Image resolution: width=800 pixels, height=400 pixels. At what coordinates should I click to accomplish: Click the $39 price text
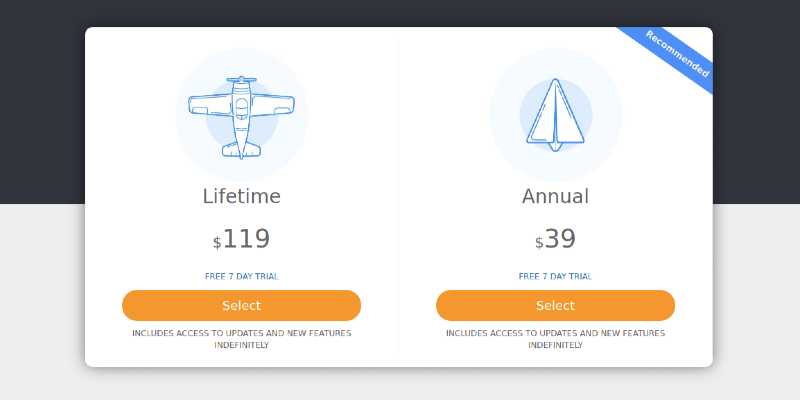pyautogui.click(x=559, y=239)
